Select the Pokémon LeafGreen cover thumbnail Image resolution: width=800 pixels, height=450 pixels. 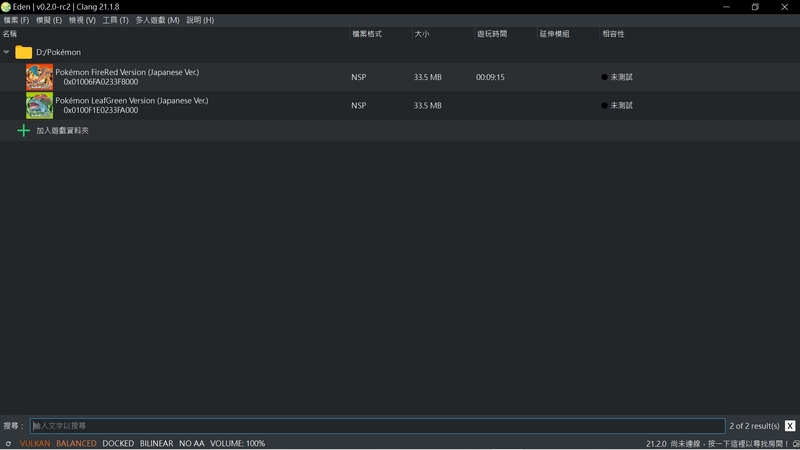click(39, 106)
